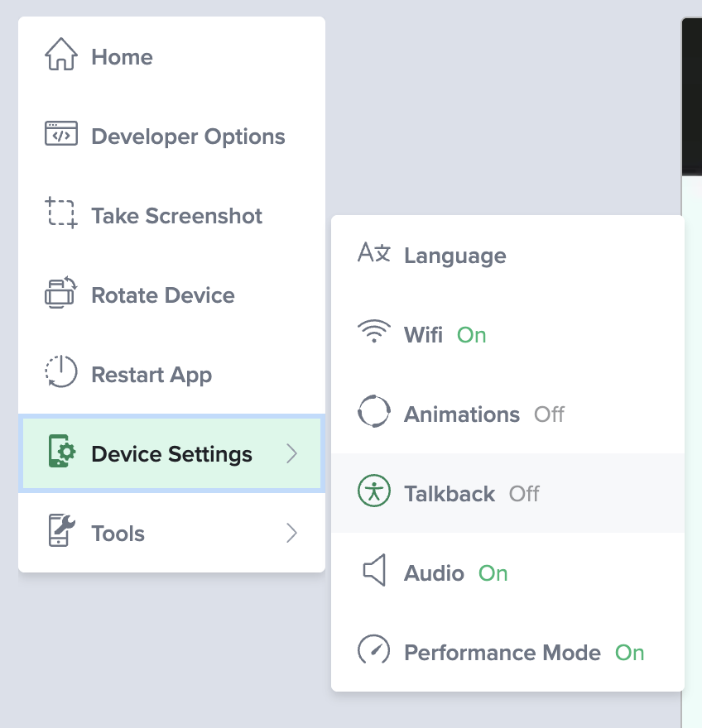Image resolution: width=702 pixels, height=728 pixels.
Task: Click the Take Screenshot label
Action: (176, 216)
